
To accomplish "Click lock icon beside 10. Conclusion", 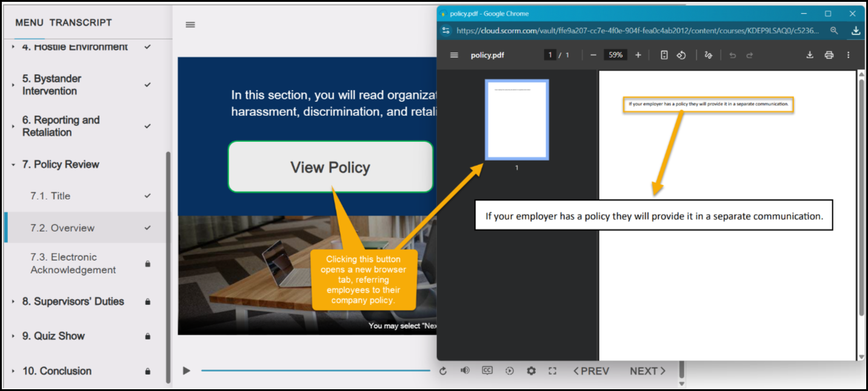I will pos(147,371).
